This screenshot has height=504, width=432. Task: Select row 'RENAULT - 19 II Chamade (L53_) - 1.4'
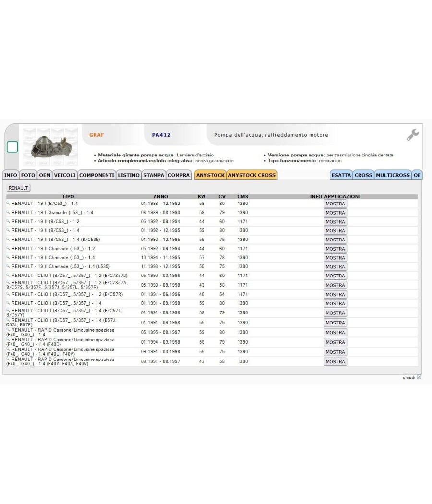(212, 257)
